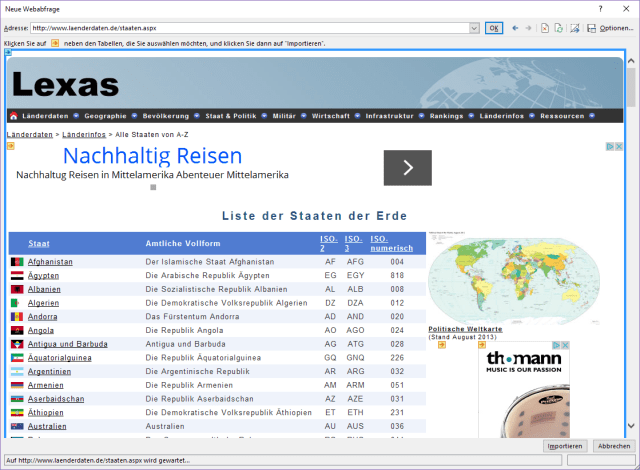
Task: Select the whole page with the top-left arrow marker
Action: pyautogui.click(x=8, y=52)
